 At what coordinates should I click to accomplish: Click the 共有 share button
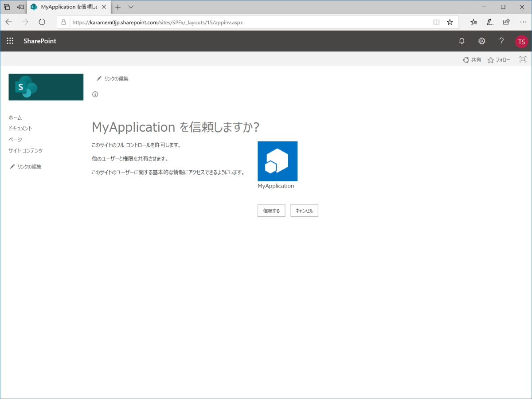coord(472,60)
